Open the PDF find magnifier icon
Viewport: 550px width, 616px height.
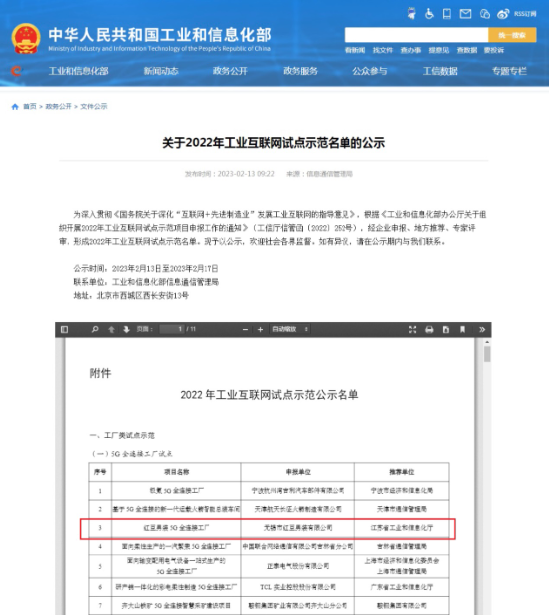click(95, 329)
